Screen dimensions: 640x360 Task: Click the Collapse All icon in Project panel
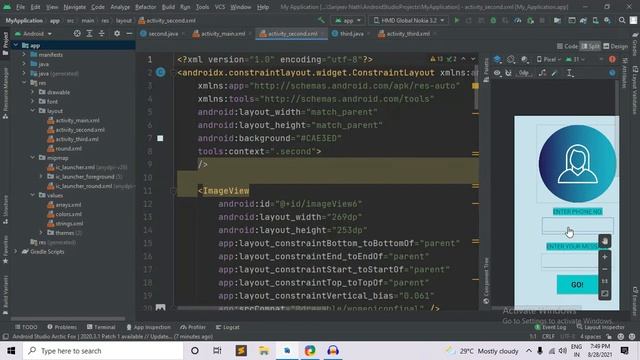[x=102, y=33]
